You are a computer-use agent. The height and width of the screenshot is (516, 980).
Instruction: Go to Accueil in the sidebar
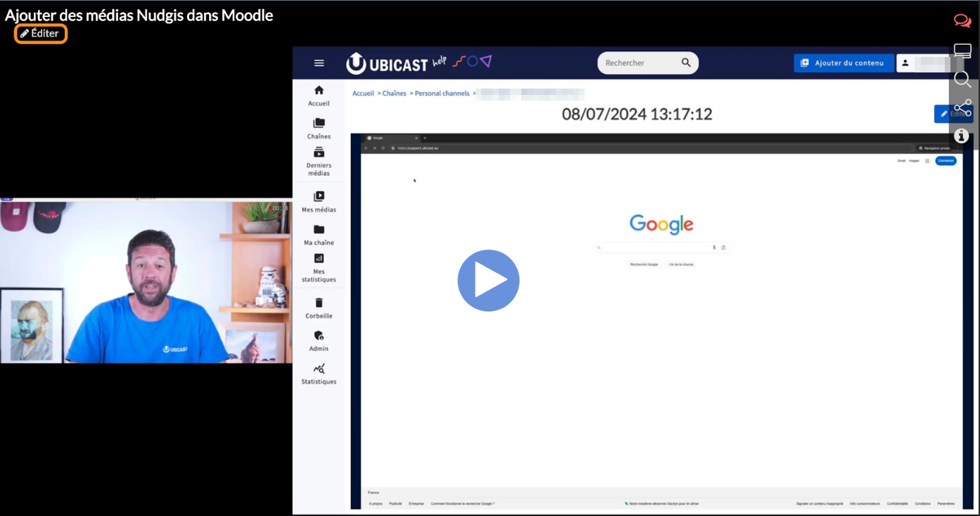[319, 96]
